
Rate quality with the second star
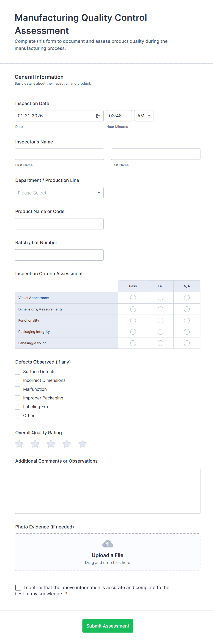click(x=35, y=444)
